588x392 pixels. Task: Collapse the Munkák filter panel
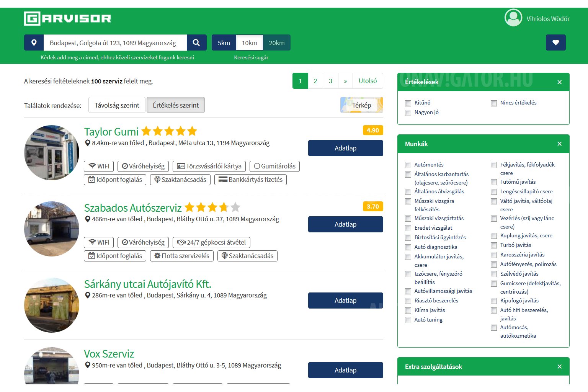coord(559,144)
